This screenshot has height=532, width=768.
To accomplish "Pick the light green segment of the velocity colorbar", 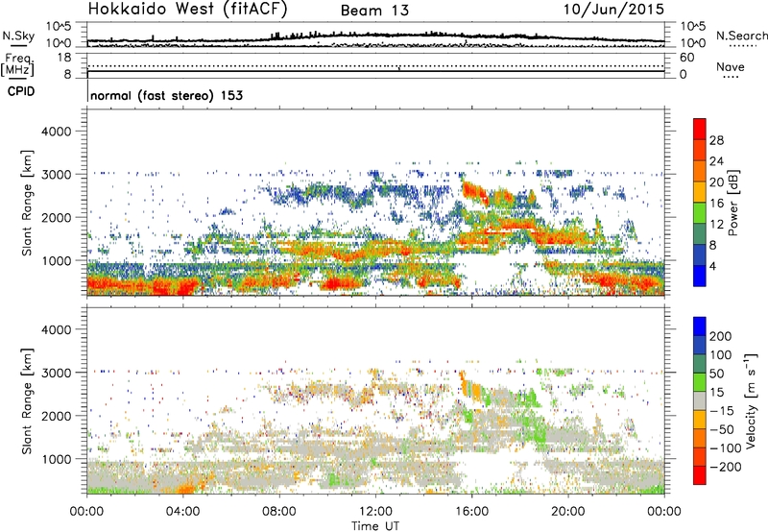I will [700, 382].
